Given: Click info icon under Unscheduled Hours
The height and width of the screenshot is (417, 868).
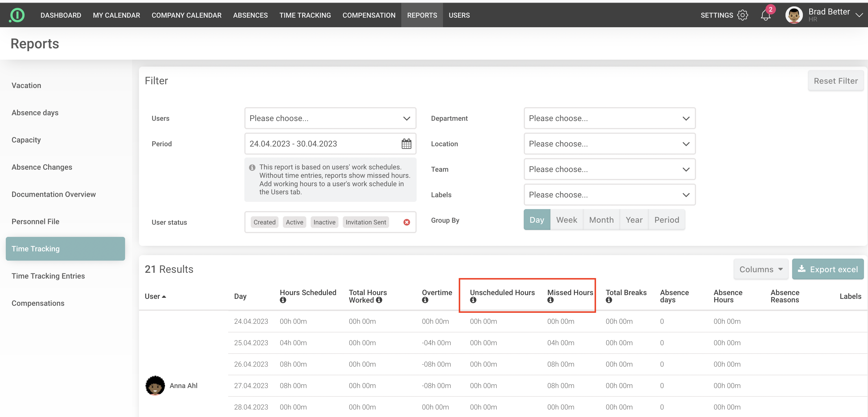Looking at the screenshot, I should click(473, 300).
